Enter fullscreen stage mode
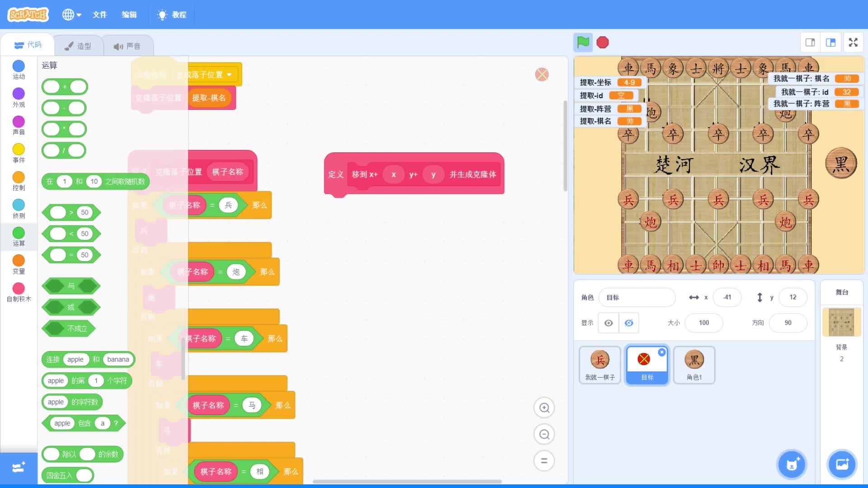Viewport: 868px width, 488px height. pyautogui.click(x=853, y=42)
